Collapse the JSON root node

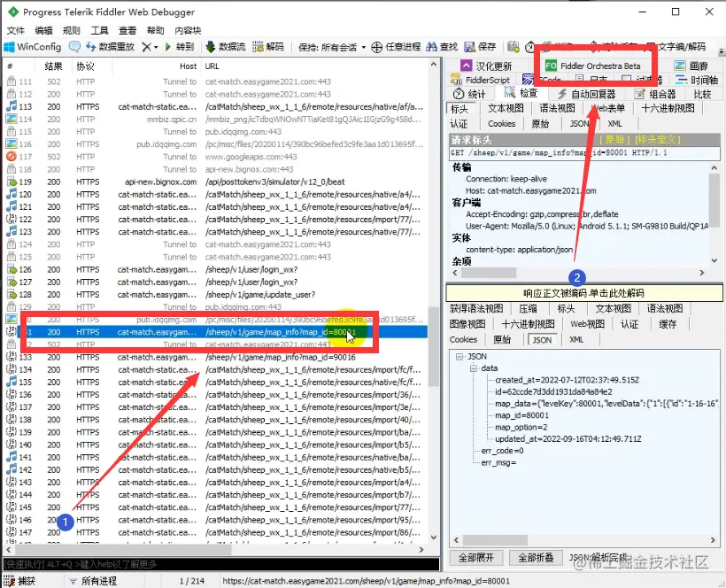(x=460, y=356)
